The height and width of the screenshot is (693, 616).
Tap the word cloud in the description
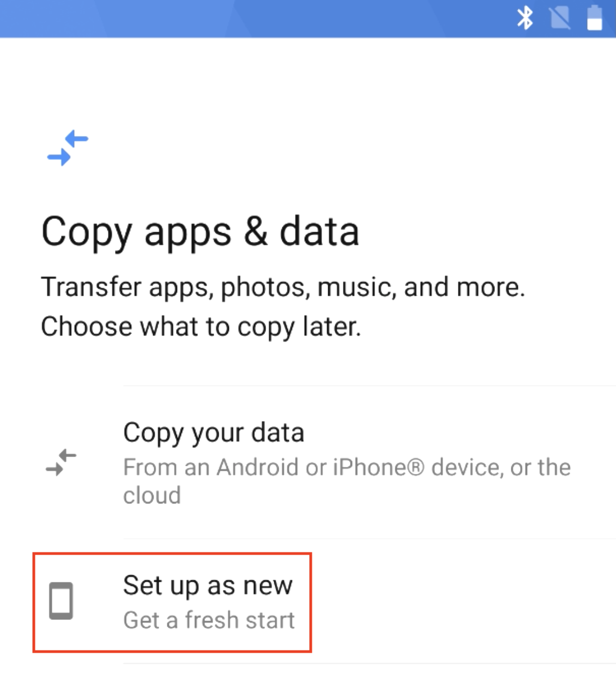pos(152,495)
